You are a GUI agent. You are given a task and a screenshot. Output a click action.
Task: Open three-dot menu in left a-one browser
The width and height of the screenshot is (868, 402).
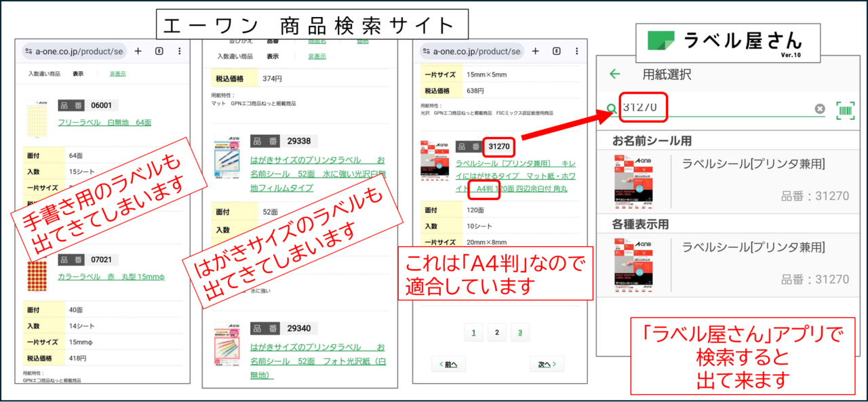click(x=179, y=52)
